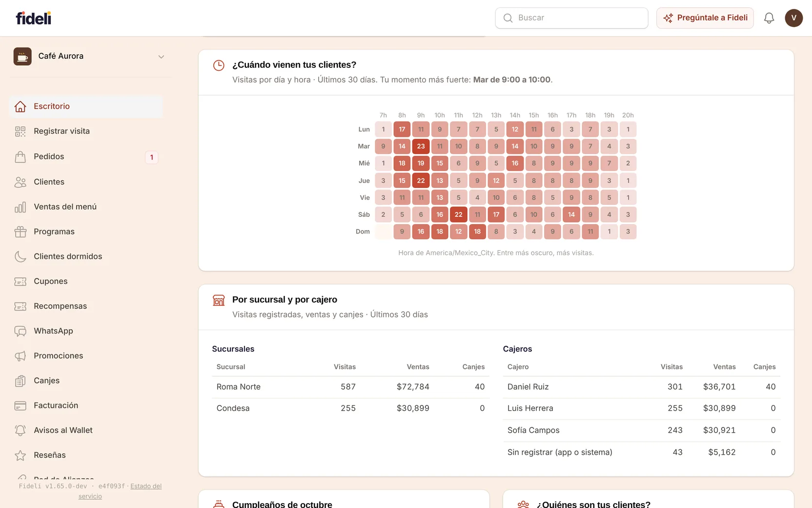Select the Saturday 11h heatmap cell showing 22
Image resolution: width=812 pixels, height=508 pixels.
coord(459,214)
